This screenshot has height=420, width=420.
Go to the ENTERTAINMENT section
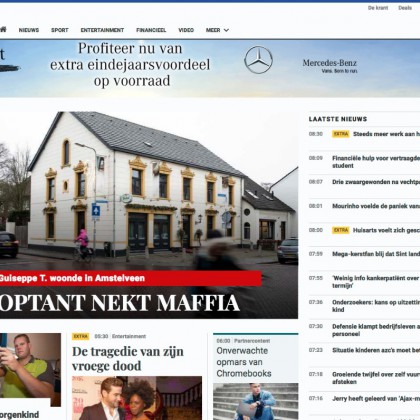point(102,30)
